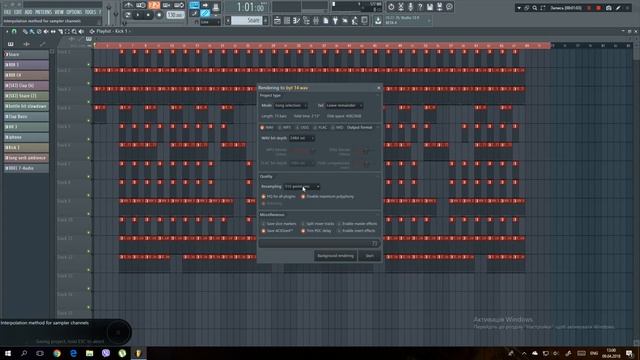The width and height of the screenshot is (640, 360).
Task: Click the microphone recording icon
Action: click(x=411, y=7)
